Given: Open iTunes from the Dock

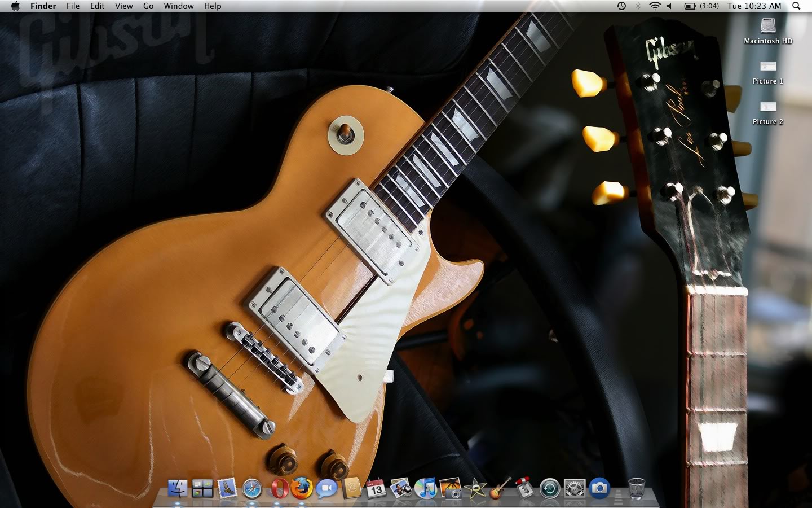Looking at the screenshot, I should (426, 488).
